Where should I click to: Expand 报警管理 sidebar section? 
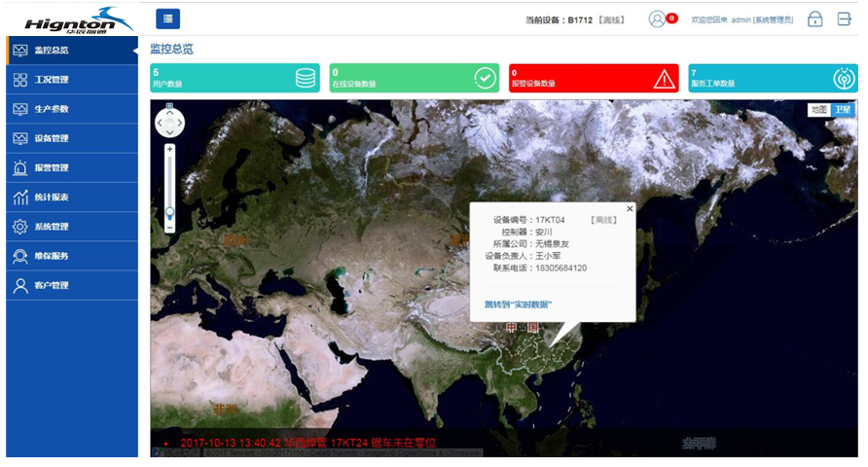tap(52, 167)
